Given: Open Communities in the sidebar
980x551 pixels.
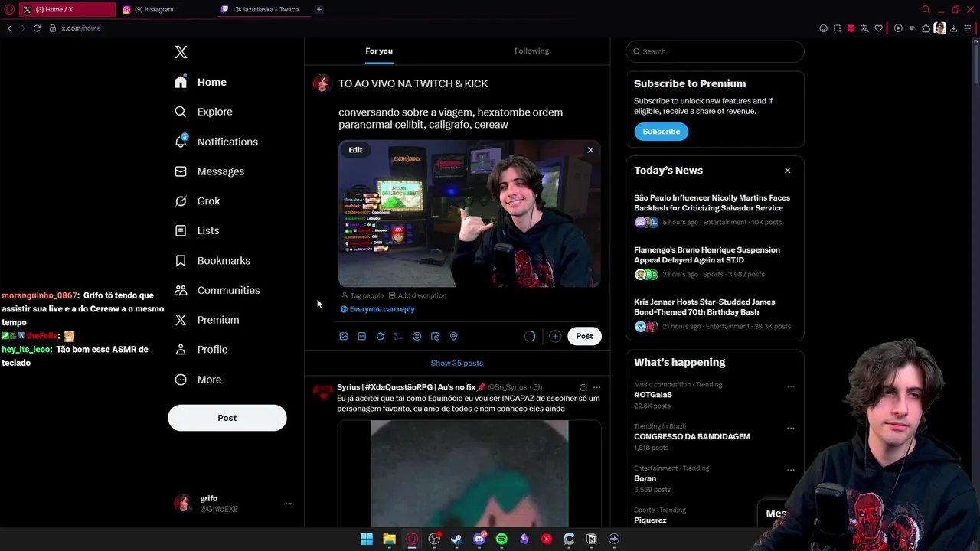Looking at the screenshot, I should click(x=217, y=290).
